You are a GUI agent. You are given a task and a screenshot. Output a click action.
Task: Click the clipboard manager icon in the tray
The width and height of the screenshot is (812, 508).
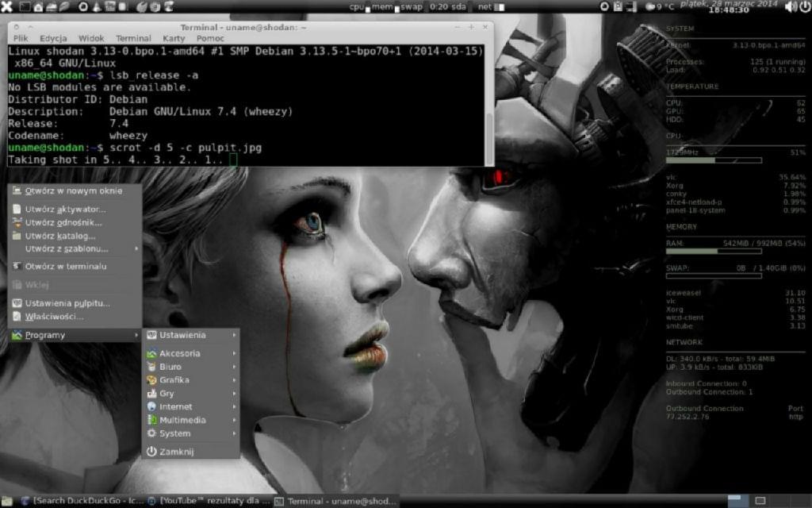point(618,6)
